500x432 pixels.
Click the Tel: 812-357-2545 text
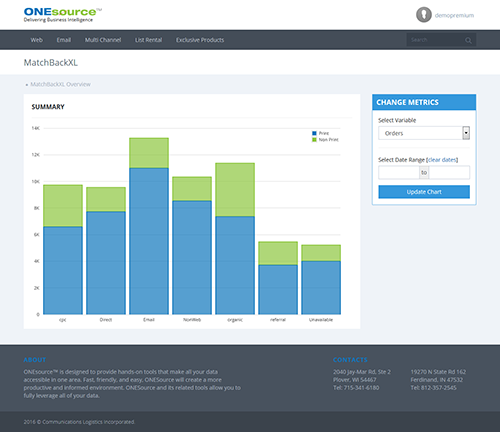[434, 388]
